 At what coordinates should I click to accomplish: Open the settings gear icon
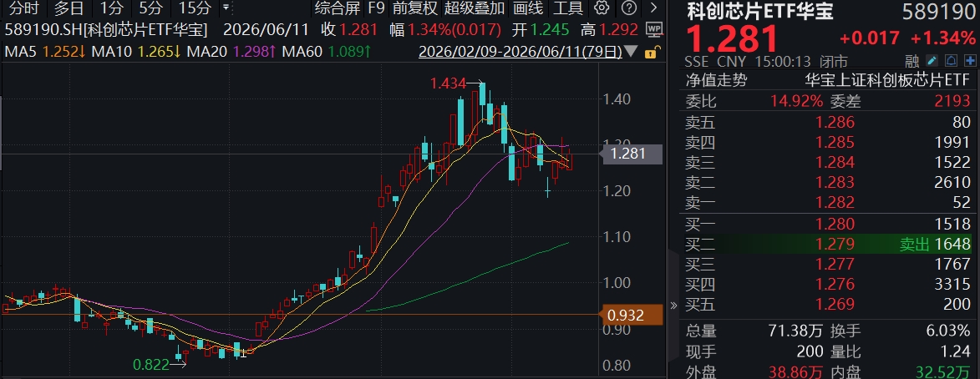tap(602, 8)
